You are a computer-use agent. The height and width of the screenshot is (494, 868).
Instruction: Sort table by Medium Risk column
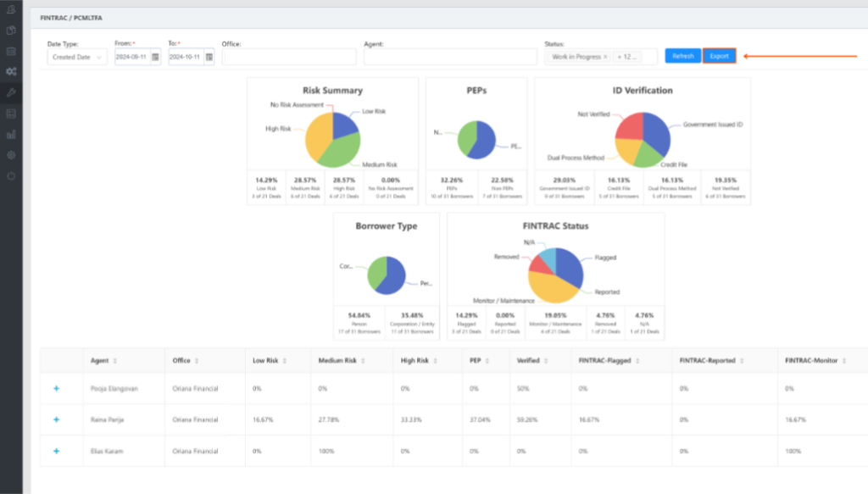click(x=363, y=361)
